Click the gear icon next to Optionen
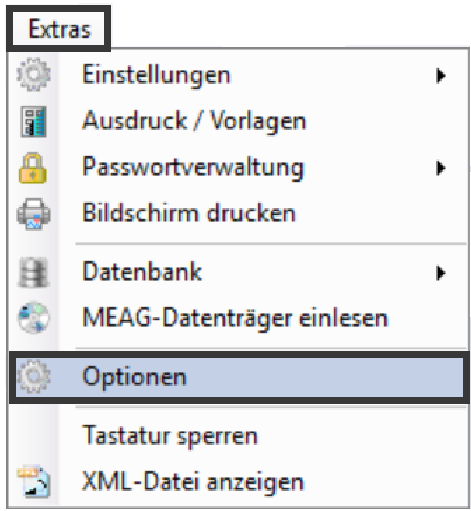The height and width of the screenshot is (511, 471). tap(33, 377)
